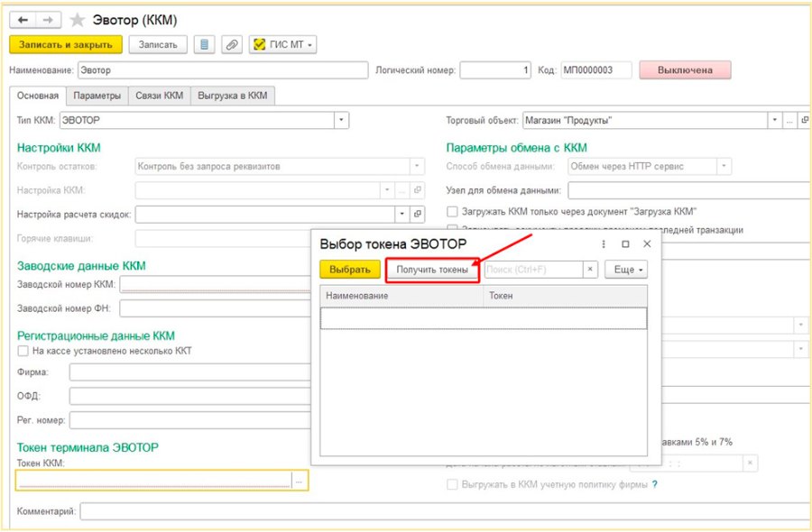The image size is (812, 532).
Task: Click the Комментарий input field
Action: (x=446, y=511)
